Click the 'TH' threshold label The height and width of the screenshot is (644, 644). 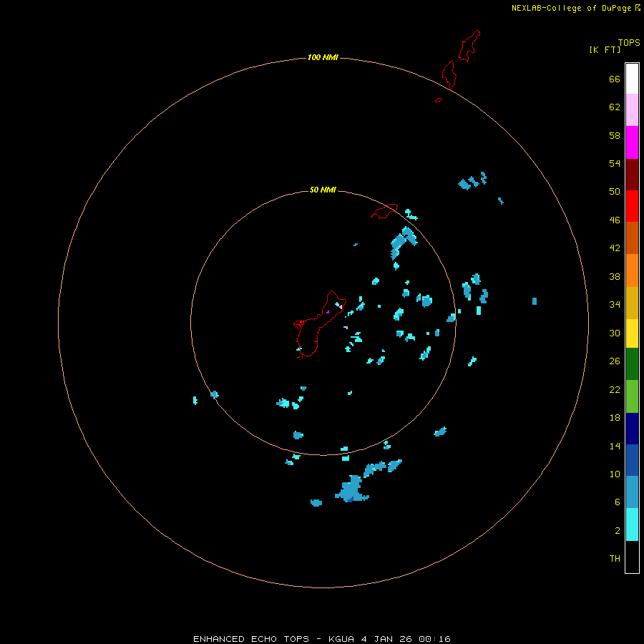pyautogui.click(x=615, y=559)
